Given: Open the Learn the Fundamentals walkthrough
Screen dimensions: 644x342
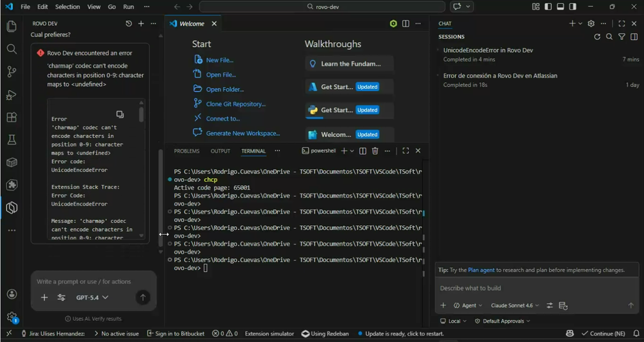Looking at the screenshot, I should [349, 64].
